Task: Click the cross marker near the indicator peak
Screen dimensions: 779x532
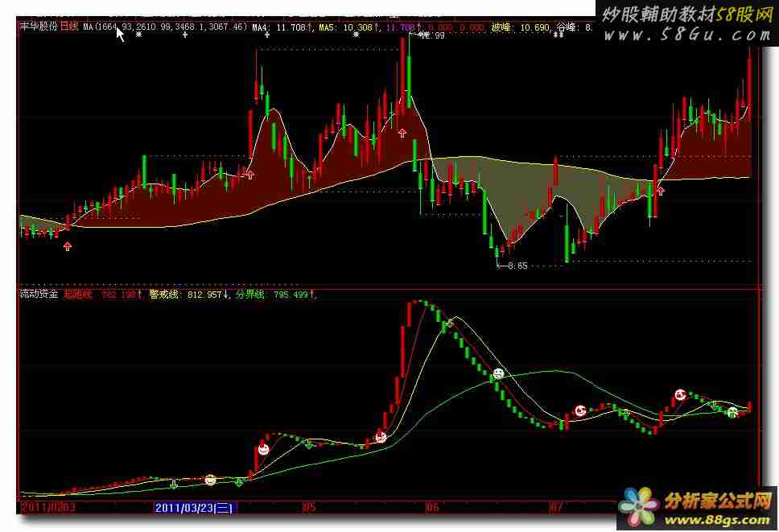Action: pyautogui.click(x=448, y=324)
